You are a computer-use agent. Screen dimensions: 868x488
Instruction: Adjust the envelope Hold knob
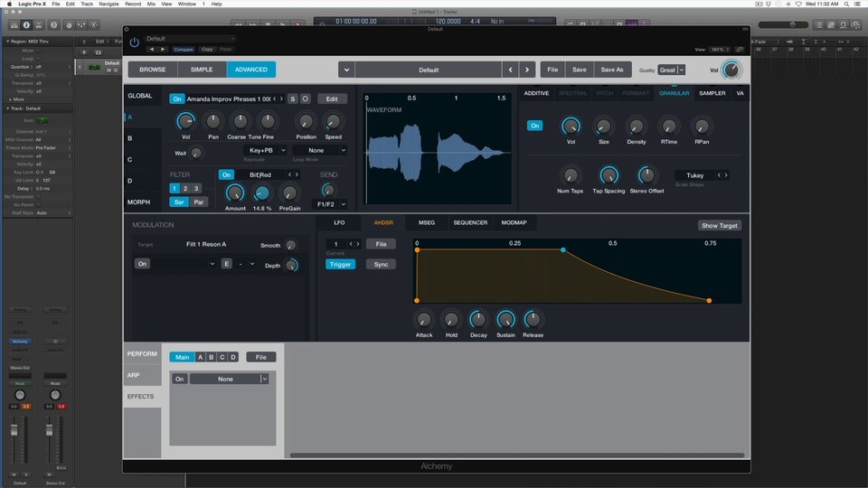point(451,320)
